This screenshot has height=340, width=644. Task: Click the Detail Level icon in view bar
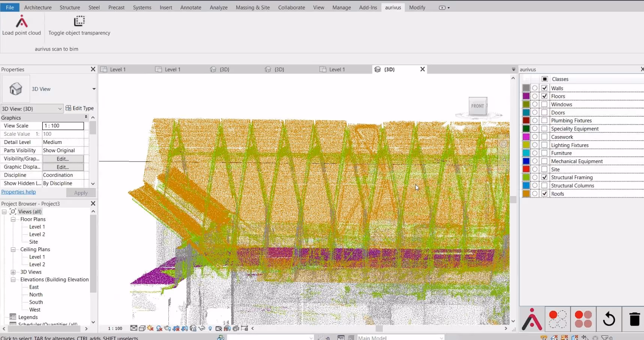(x=134, y=328)
